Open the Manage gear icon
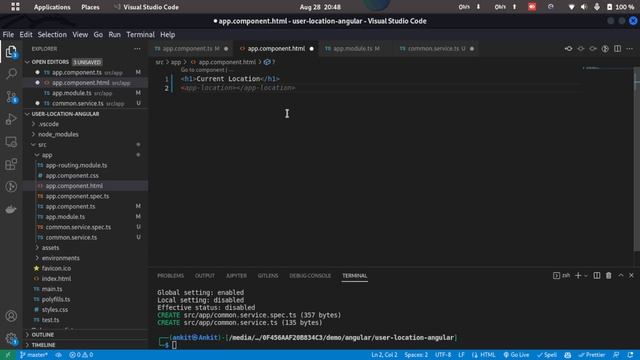 point(11,338)
